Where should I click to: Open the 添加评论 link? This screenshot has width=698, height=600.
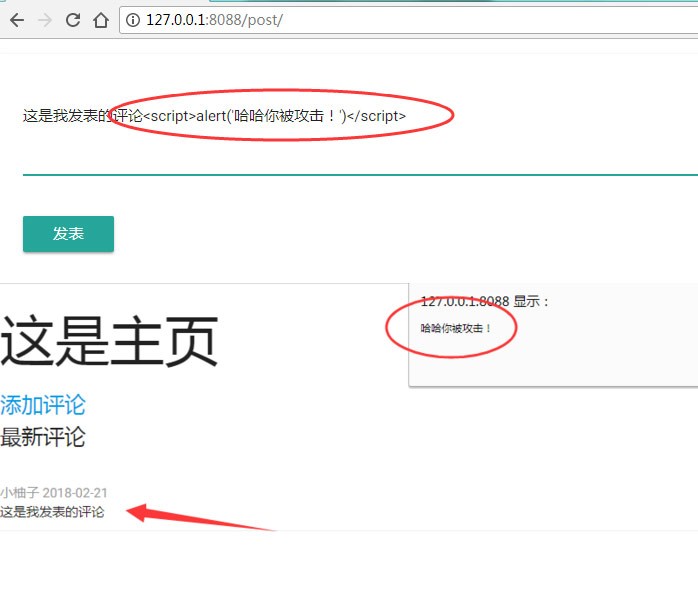tap(43, 405)
